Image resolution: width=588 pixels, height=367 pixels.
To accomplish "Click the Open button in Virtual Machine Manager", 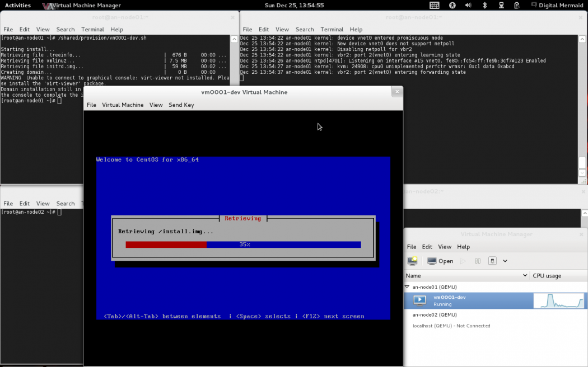I will click(x=441, y=261).
